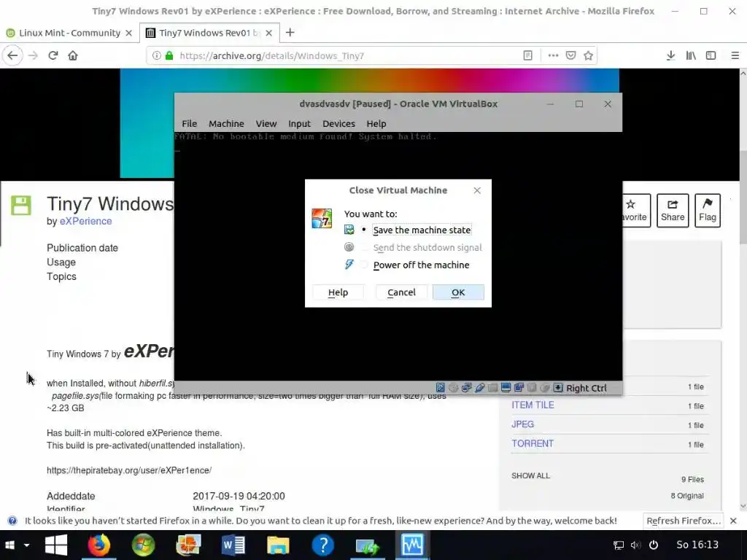747x560 pixels.
Task: Open the VirtualBox View menu
Action: coord(266,124)
